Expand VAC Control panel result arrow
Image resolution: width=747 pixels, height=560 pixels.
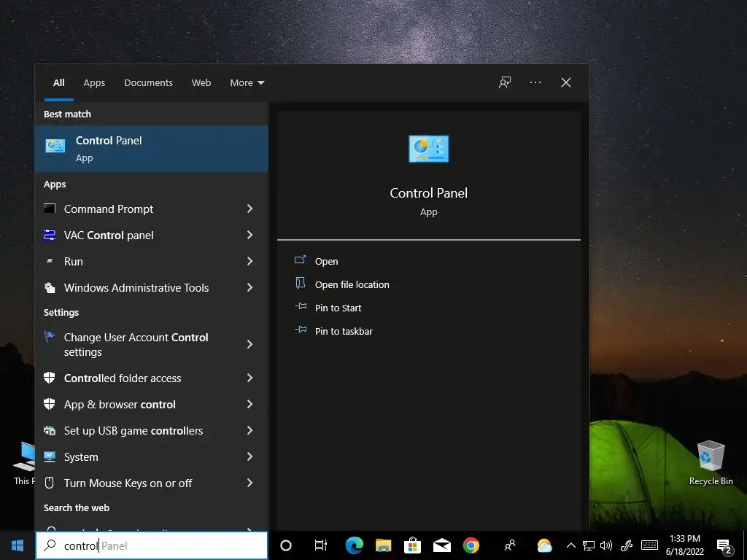(x=249, y=234)
